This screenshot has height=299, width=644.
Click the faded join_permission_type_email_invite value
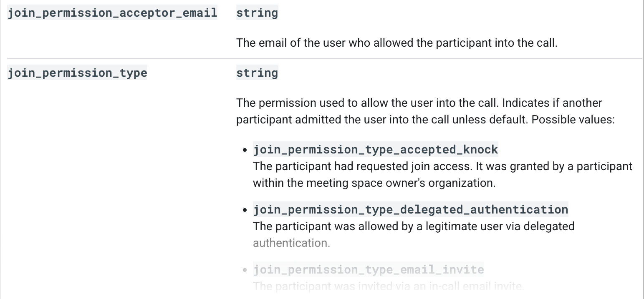tap(368, 269)
